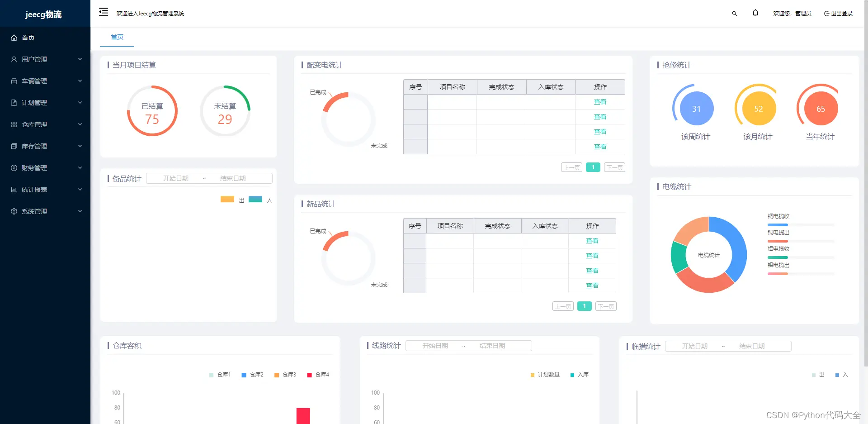Image resolution: width=868 pixels, height=424 pixels.
Task: Click the vehicle icon beside 车辆管理
Action: [14, 81]
